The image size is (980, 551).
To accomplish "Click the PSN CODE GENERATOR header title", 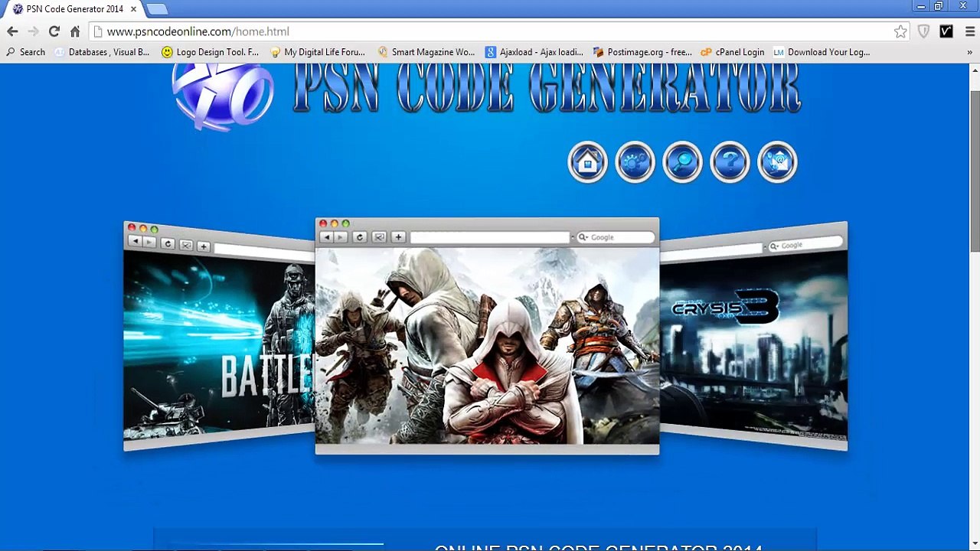I will coord(547,89).
